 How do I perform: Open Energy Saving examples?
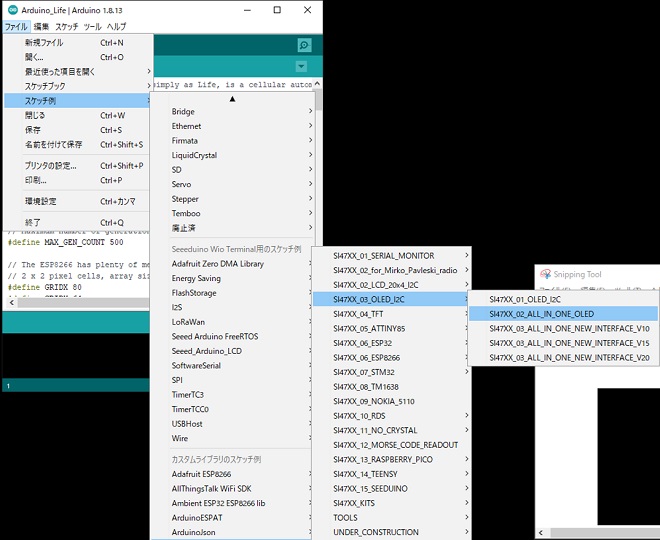(233, 278)
